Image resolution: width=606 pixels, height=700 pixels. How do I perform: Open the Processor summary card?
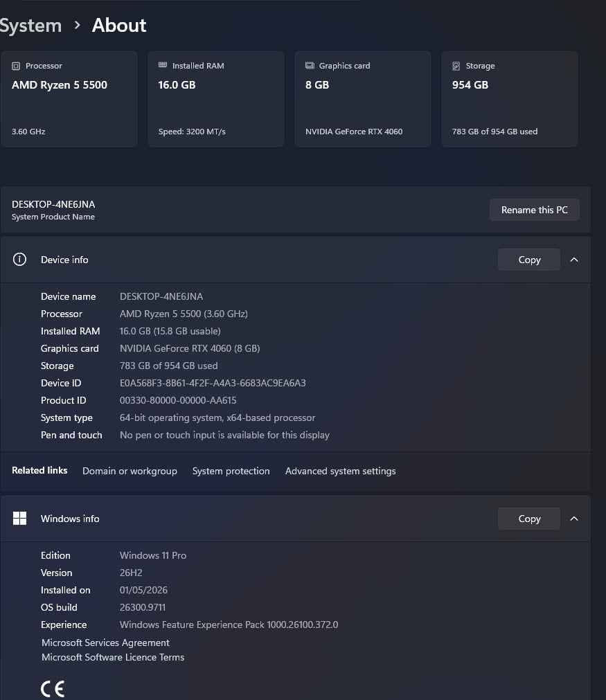tap(69, 98)
